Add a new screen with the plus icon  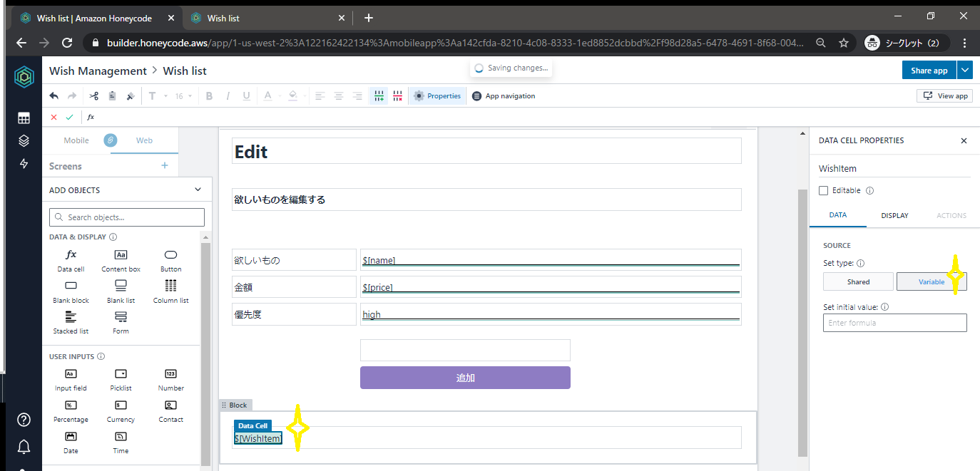coord(165,165)
